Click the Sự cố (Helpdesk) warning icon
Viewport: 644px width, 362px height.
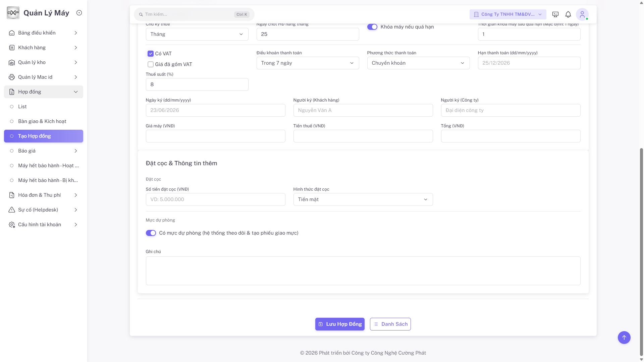pos(12,210)
